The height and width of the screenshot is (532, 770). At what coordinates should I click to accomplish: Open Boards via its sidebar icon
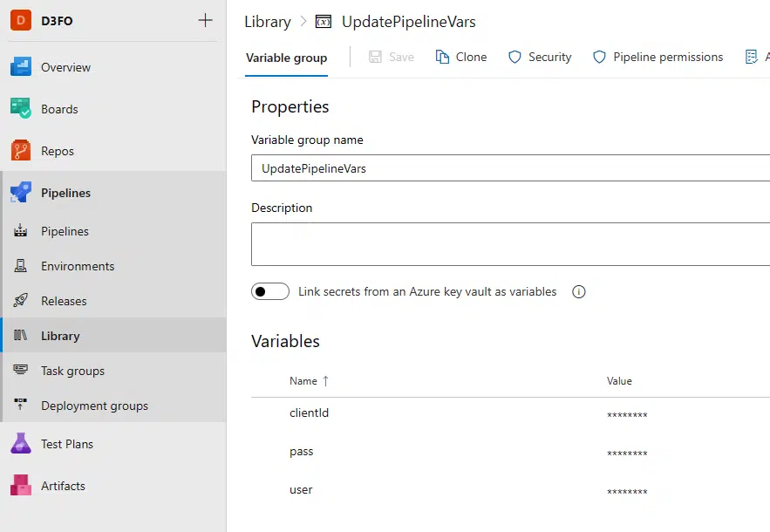tap(21, 108)
